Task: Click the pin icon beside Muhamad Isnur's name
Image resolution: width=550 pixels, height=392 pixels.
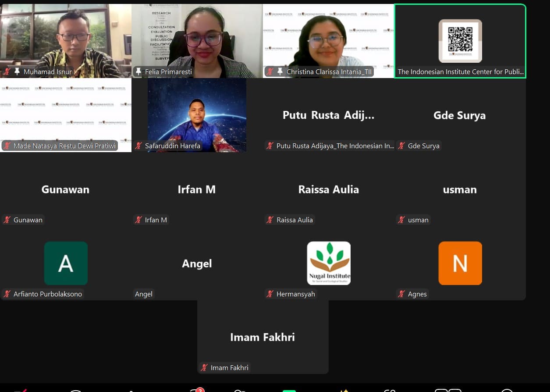Action: click(x=18, y=71)
